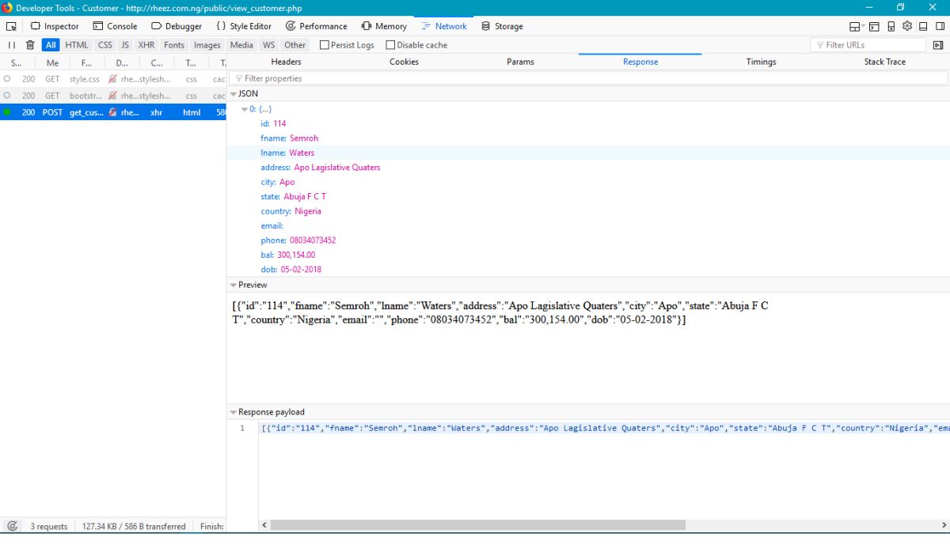Filter requests by Other
The width and height of the screenshot is (950, 560).
[x=295, y=45]
